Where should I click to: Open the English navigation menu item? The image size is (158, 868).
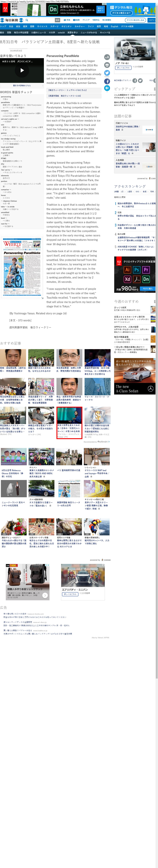[114, 26]
